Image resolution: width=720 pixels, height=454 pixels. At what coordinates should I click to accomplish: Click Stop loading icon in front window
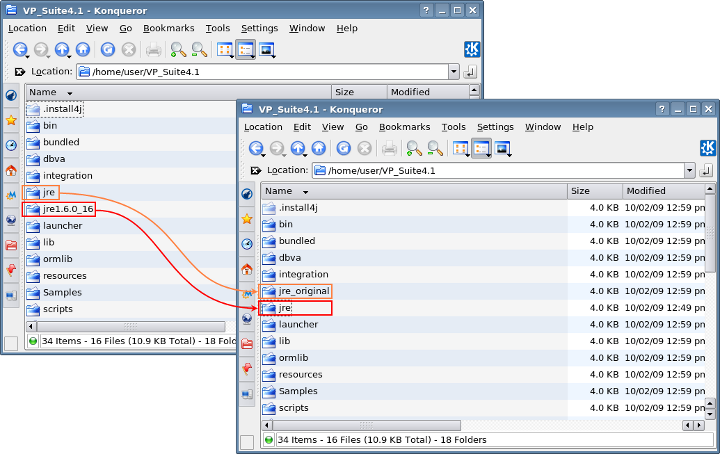click(x=365, y=148)
